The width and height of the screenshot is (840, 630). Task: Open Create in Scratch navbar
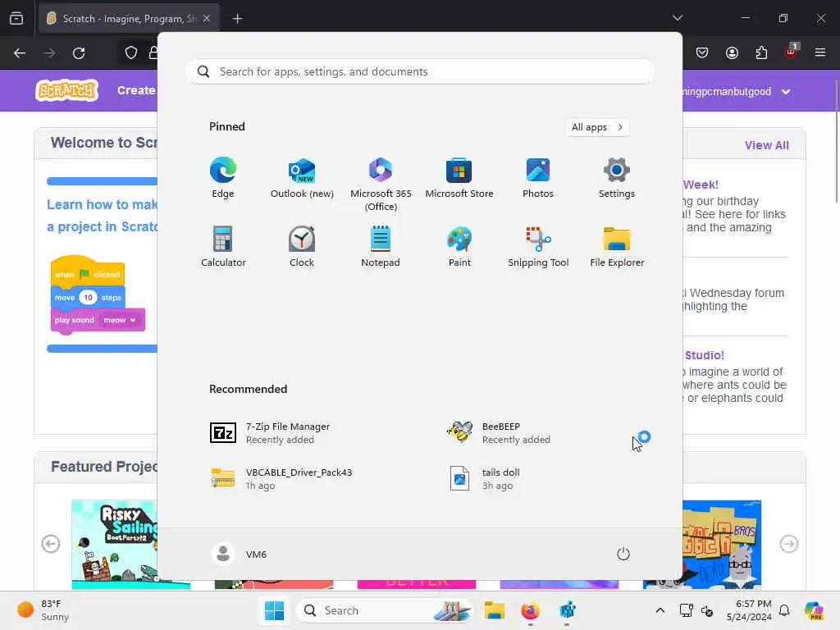tap(136, 90)
